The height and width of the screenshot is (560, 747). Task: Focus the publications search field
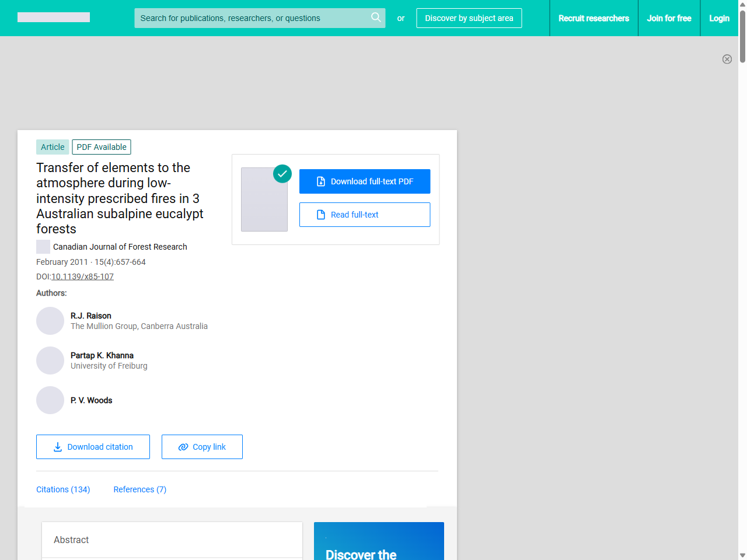click(251, 18)
